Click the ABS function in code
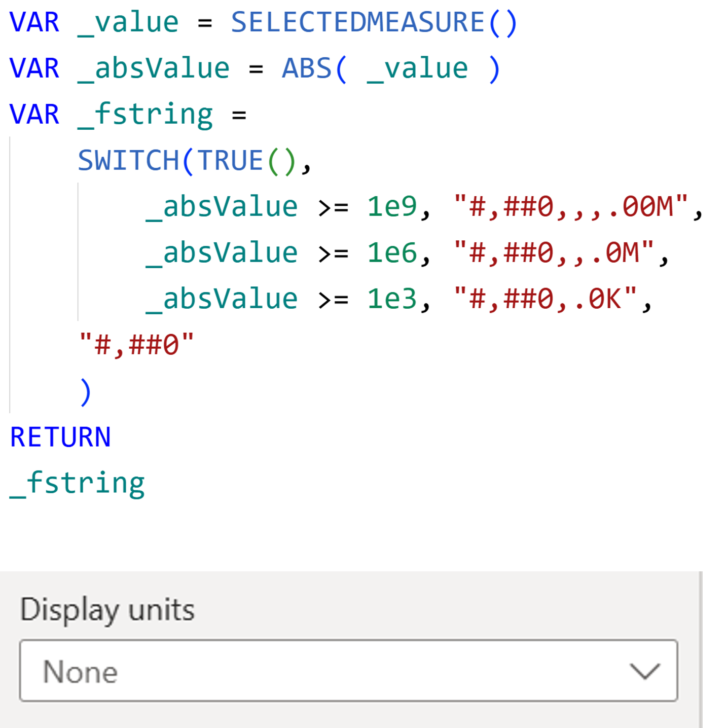Image resolution: width=727 pixels, height=728 pixels. 306,68
